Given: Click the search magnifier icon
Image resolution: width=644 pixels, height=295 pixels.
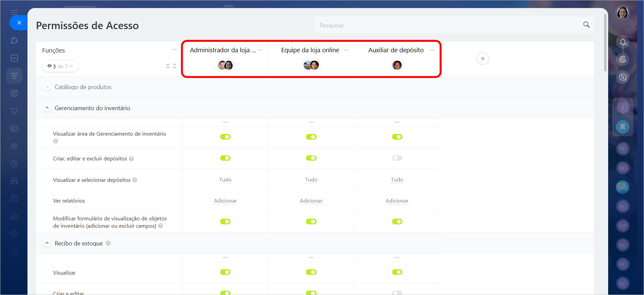Looking at the screenshot, I should pos(586,25).
